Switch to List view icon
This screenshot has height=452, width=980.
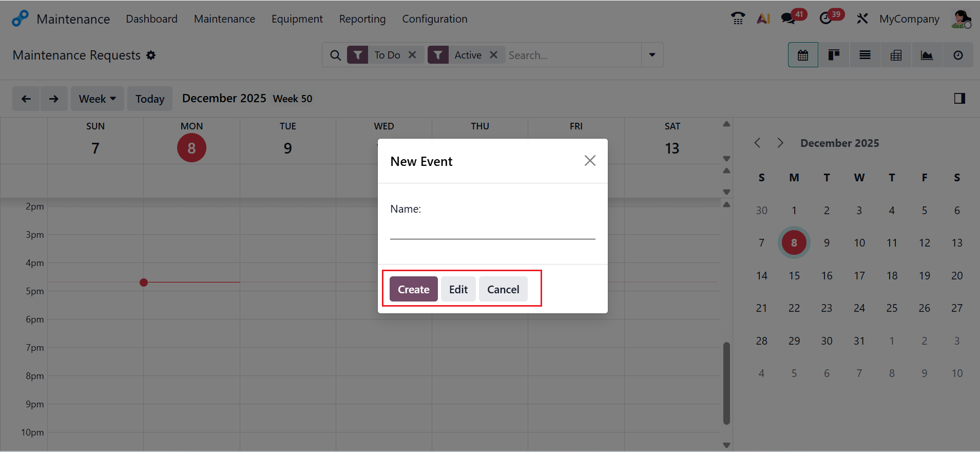tap(865, 55)
